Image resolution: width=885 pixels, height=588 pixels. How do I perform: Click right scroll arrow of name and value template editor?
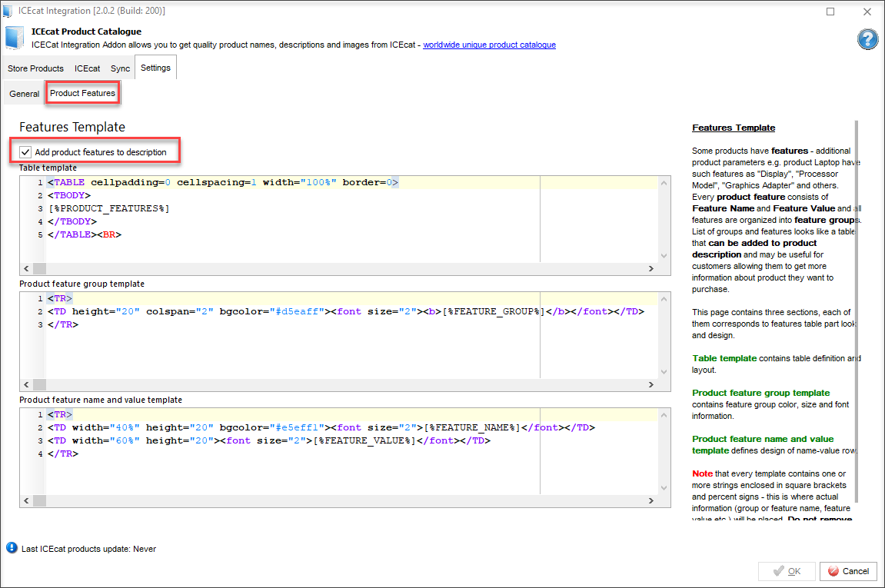click(650, 500)
